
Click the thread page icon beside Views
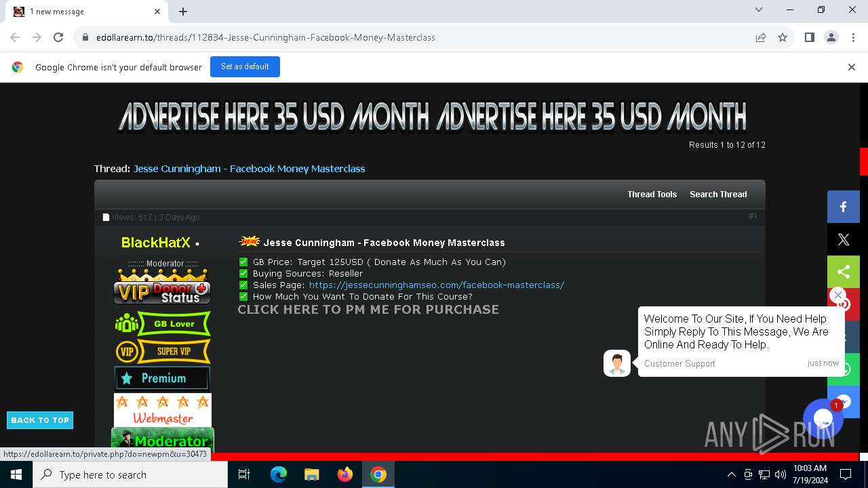click(x=106, y=218)
